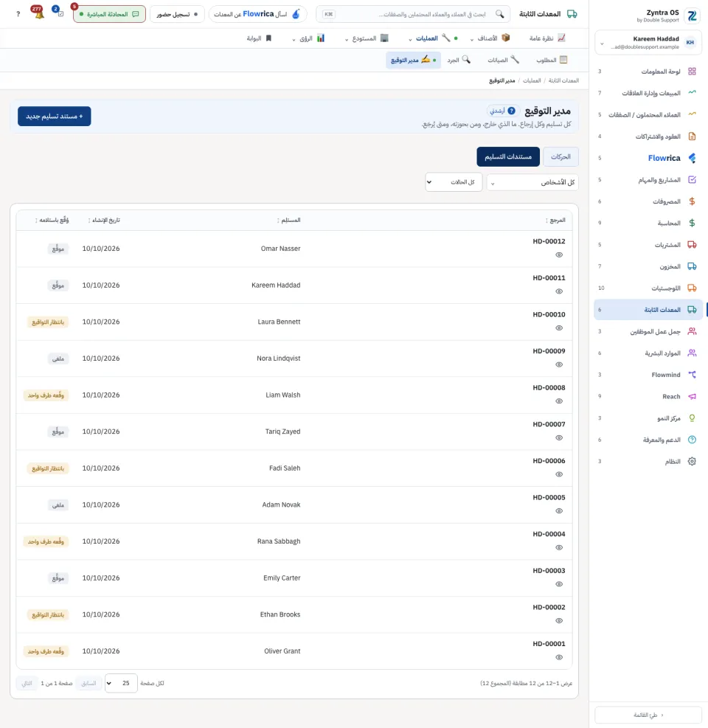Click the الدعم والمعرفة help circle icon
This screenshot has height=728, width=708.
pyautogui.click(x=692, y=440)
